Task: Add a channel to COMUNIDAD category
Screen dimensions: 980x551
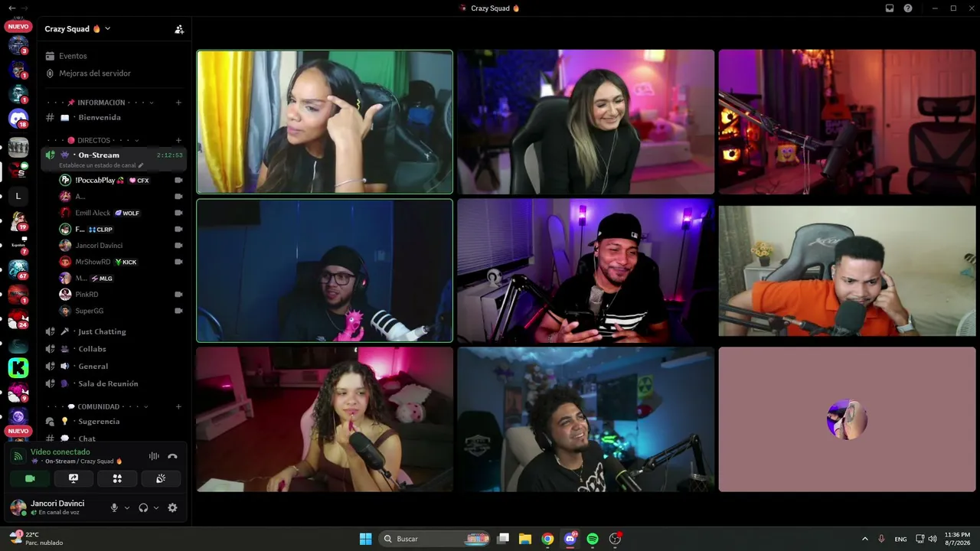Action: pos(178,406)
